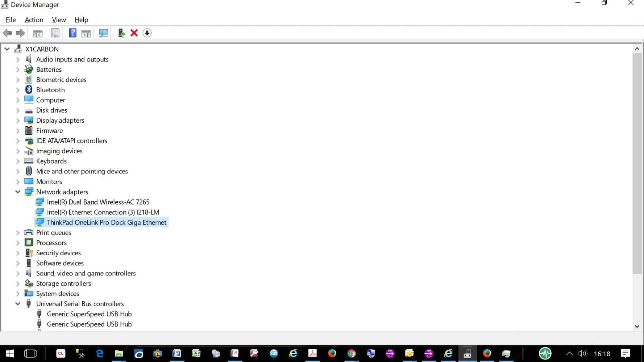
Task: Select ThinkPad OneLink Pro Dock Giga Ethernet
Action: pyautogui.click(x=107, y=222)
